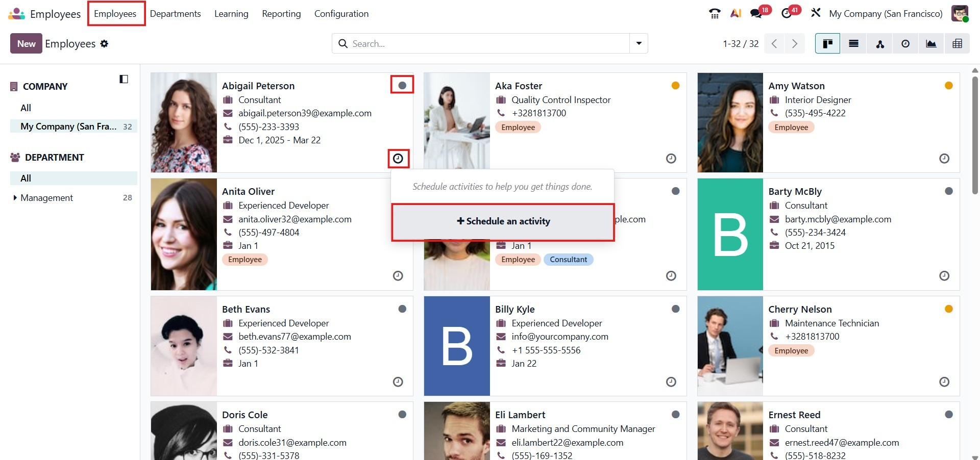Click the New employee button
Screen dimensions: 980x460
pos(26,44)
